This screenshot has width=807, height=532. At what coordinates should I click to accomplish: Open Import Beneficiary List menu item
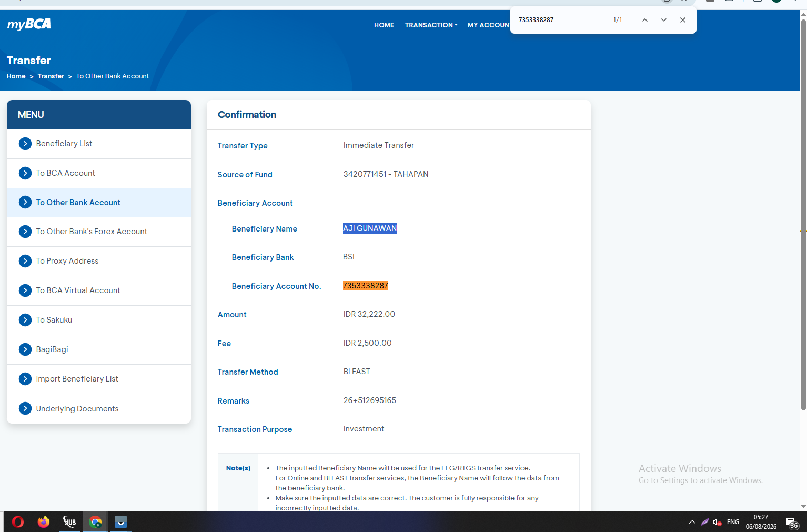pyautogui.click(x=99, y=379)
